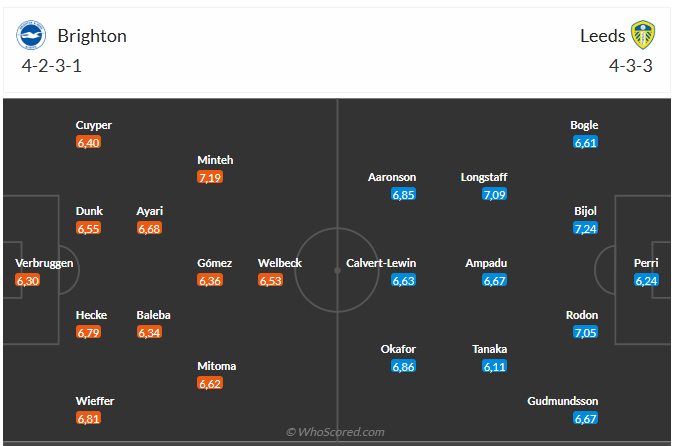The height and width of the screenshot is (446, 675).
Task: Click the Leeds club crest icon
Action: click(642, 35)
